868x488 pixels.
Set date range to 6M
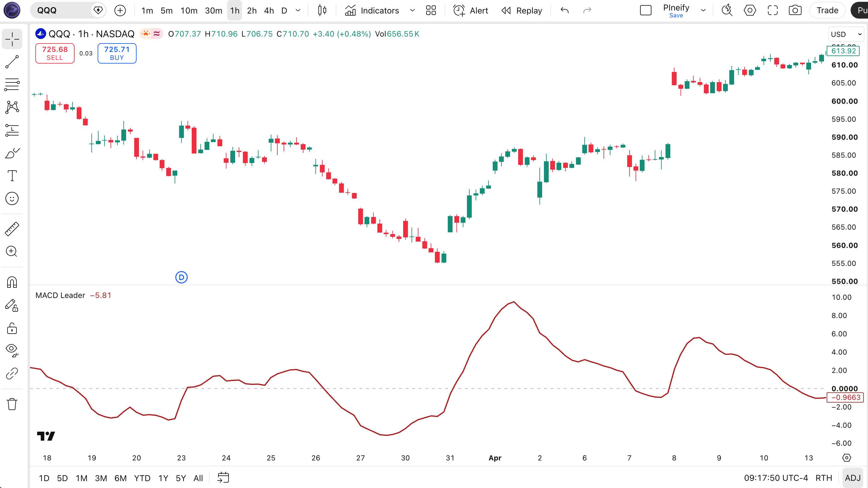tap(121, 478)
